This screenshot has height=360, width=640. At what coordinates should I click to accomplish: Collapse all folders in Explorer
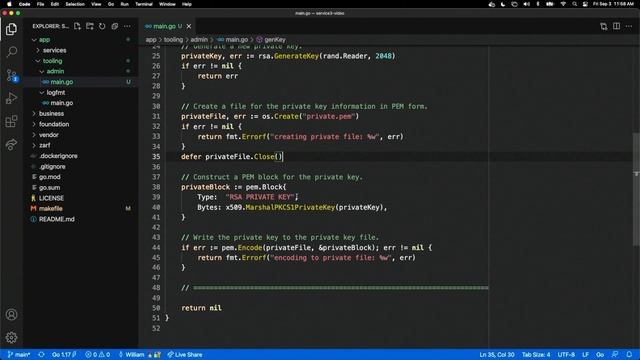tap(115, 26)
